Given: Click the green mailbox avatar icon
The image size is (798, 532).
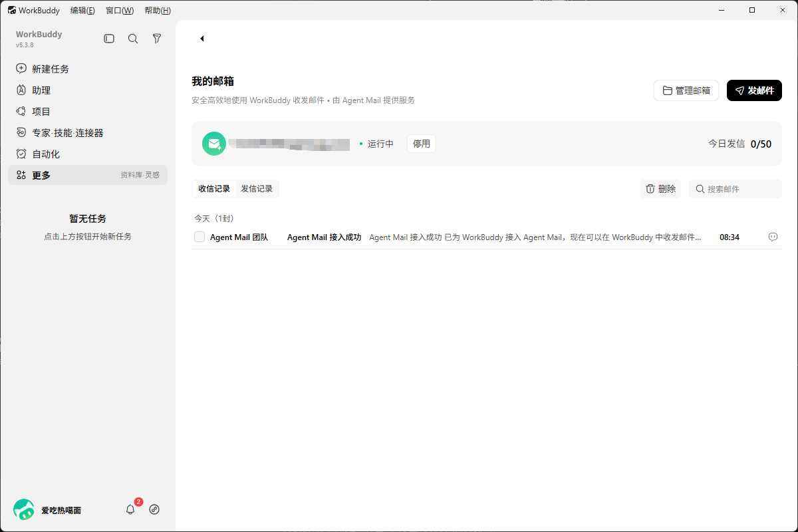Looking at the screenshot, I should (214, 144).
